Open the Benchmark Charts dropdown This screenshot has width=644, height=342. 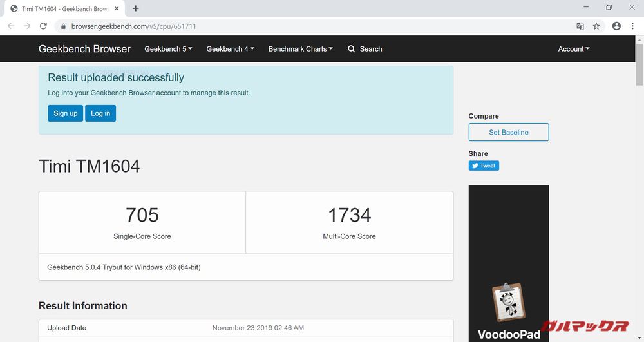300,49
